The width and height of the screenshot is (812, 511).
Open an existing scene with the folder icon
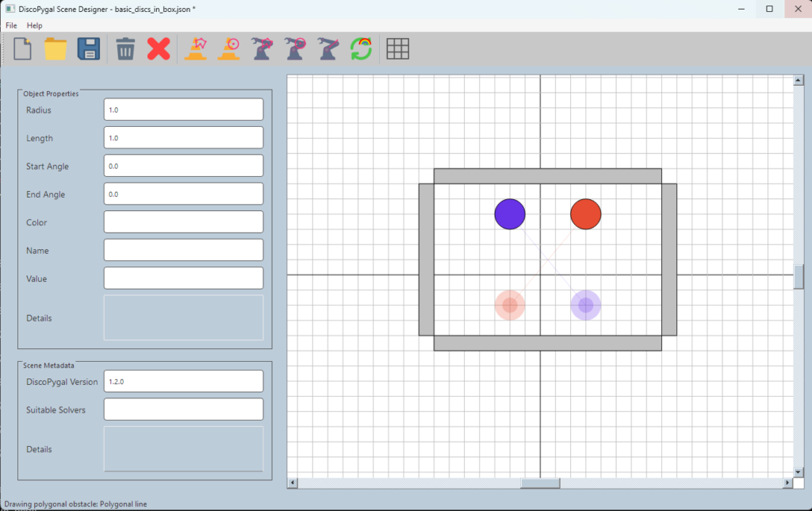tap(56, 48)
